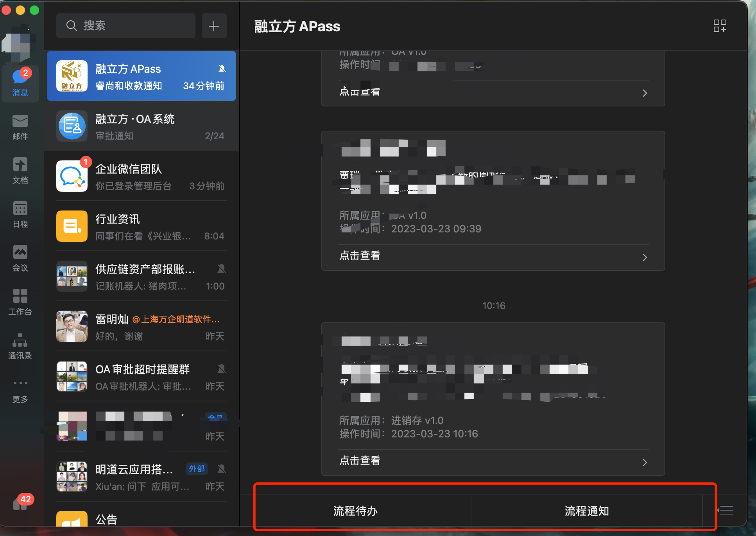Click the 融立方 APass chat title
Screen dimensions: 756x536
[x=297, y=26]
